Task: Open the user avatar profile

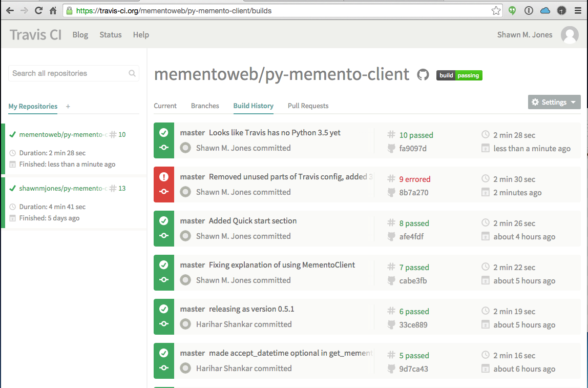Action: point(570,35)
